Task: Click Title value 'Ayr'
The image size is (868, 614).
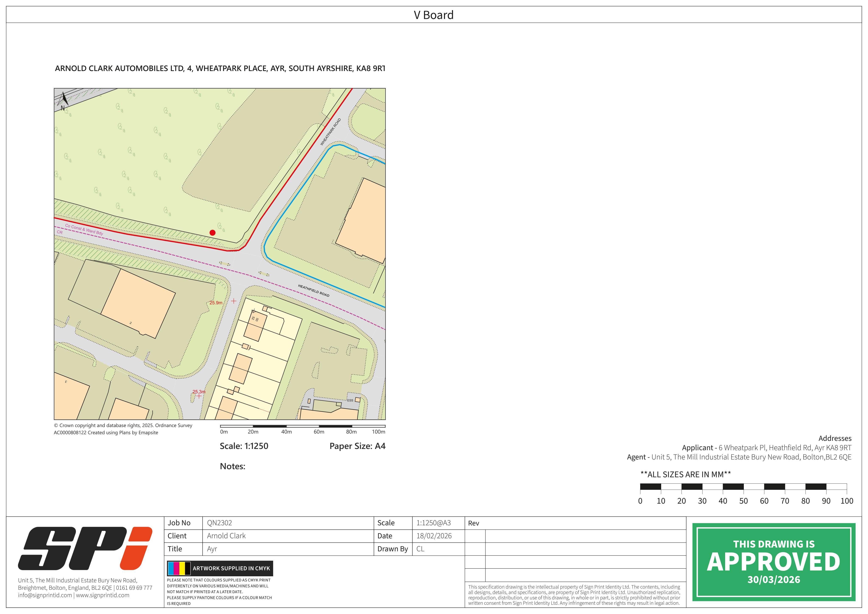Action: click(212, 549)
